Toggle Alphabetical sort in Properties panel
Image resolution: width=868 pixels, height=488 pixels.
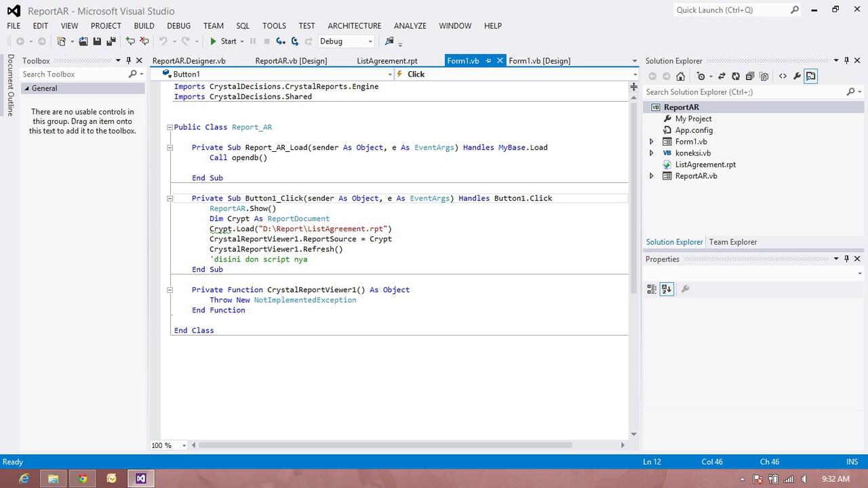[x=667, y=289]
